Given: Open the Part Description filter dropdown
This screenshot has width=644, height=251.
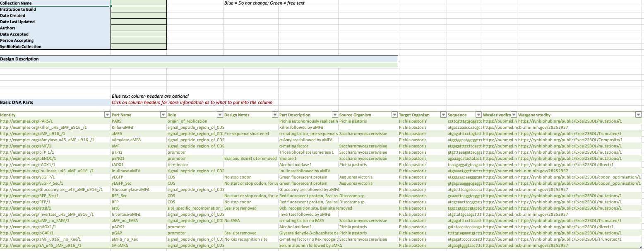Looking at the screenshot, I should coord(334,115).
